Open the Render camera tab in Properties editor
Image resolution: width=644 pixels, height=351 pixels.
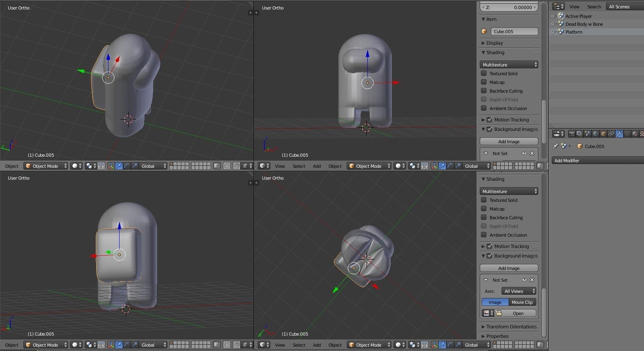[572, 134]
